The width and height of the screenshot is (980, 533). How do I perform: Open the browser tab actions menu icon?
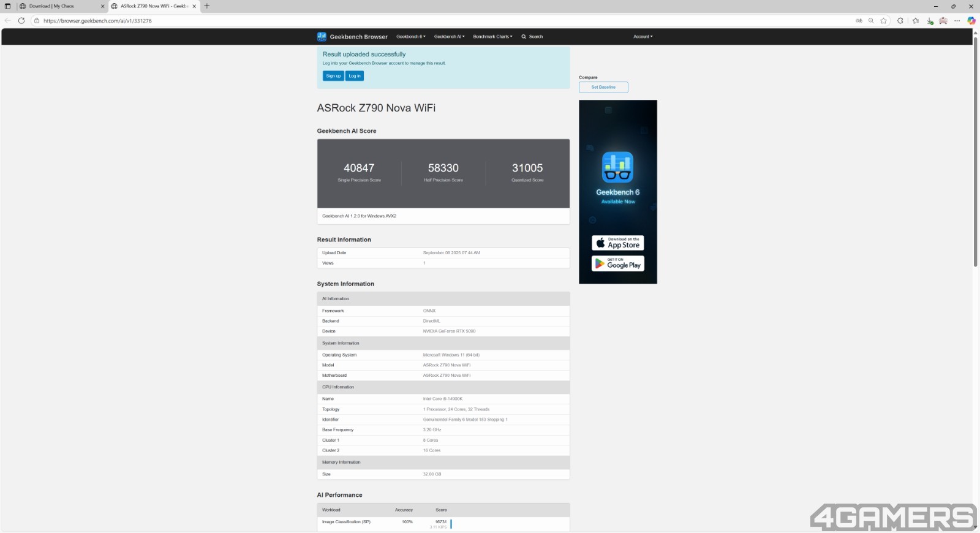pos(7,6)
